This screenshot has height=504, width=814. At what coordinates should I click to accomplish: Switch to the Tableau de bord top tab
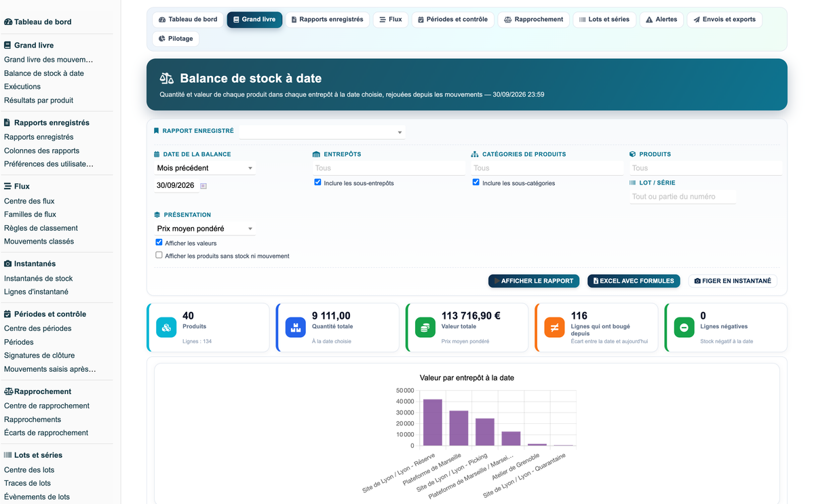(188, 20)
